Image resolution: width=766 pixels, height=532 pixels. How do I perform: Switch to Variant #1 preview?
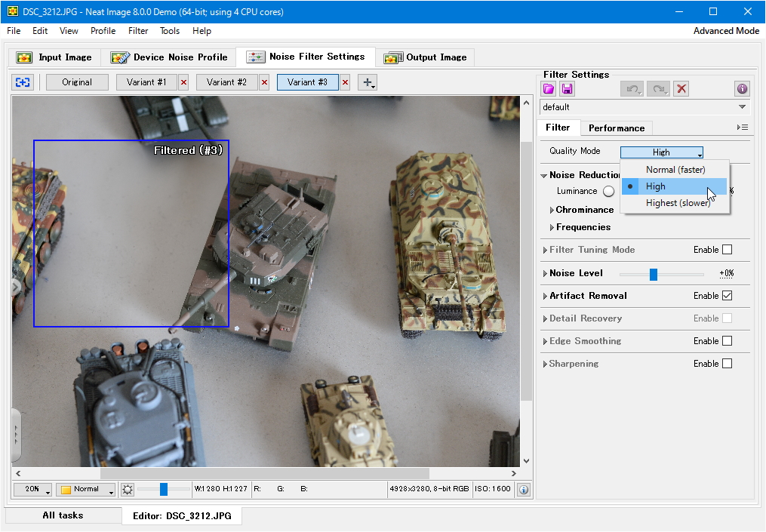[x=146, y=82]
